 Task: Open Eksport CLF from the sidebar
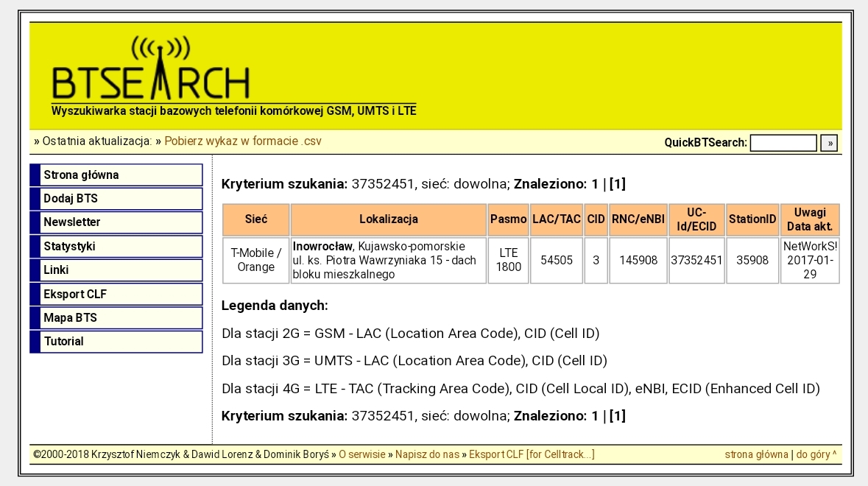tap(116, 294)
